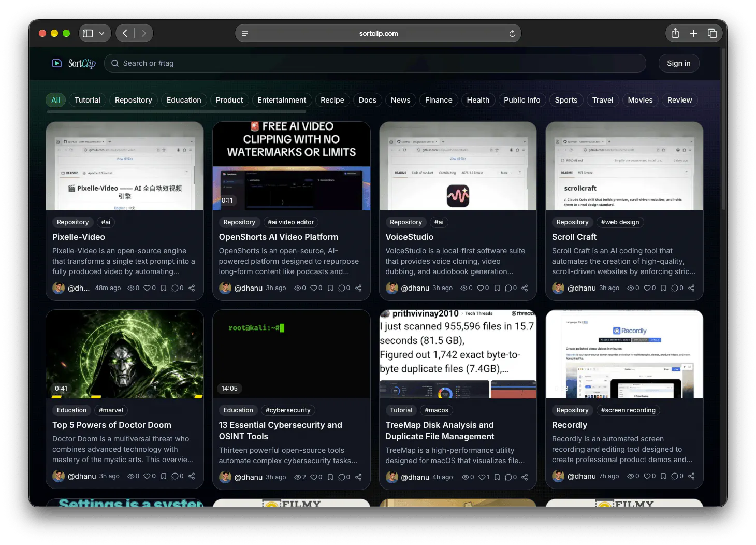Select the Travel category filter
The height and width of the screenshot is (545, 756).
(x=603, y=100)
